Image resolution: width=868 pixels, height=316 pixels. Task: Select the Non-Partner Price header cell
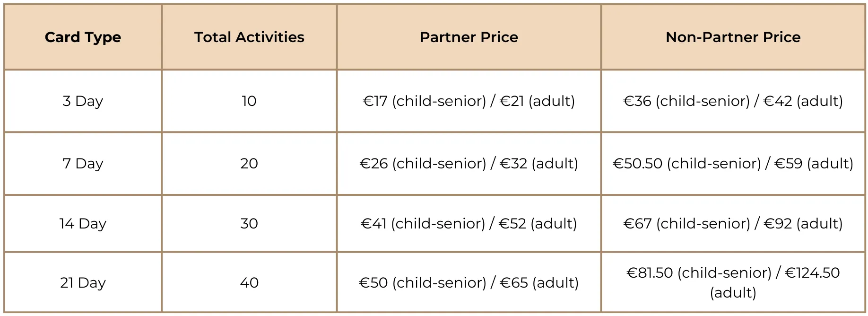733,37
